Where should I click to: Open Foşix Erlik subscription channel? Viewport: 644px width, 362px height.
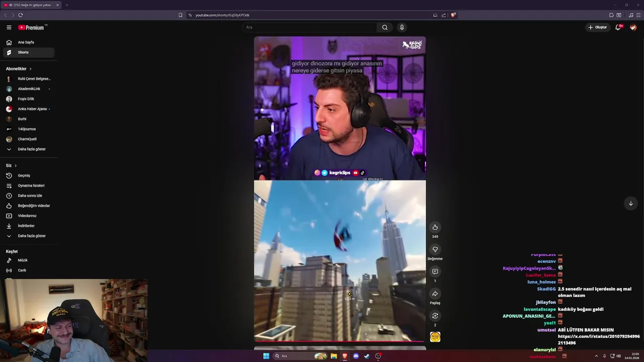point(28,99)
